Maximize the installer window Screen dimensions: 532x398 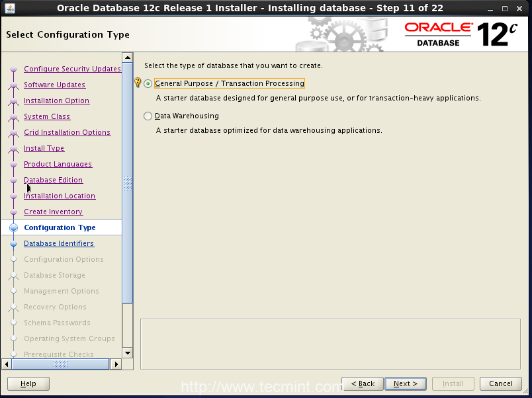pos(505,9)
